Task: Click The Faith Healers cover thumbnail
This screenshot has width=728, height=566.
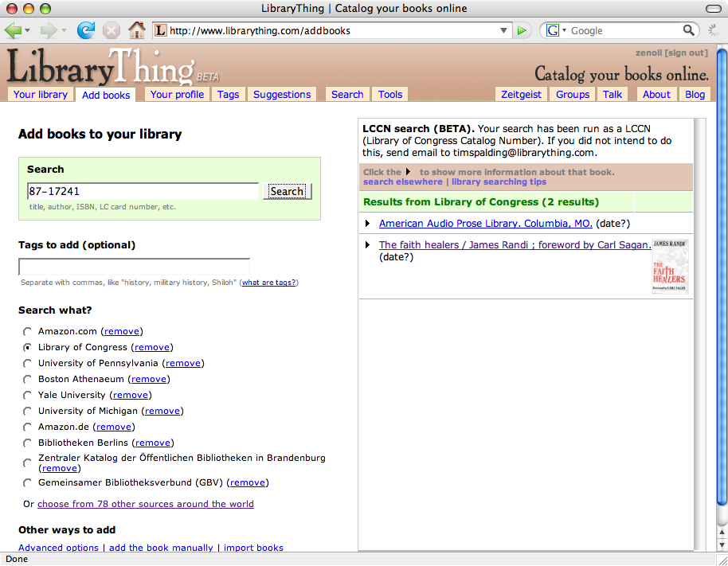Action: 670,267
